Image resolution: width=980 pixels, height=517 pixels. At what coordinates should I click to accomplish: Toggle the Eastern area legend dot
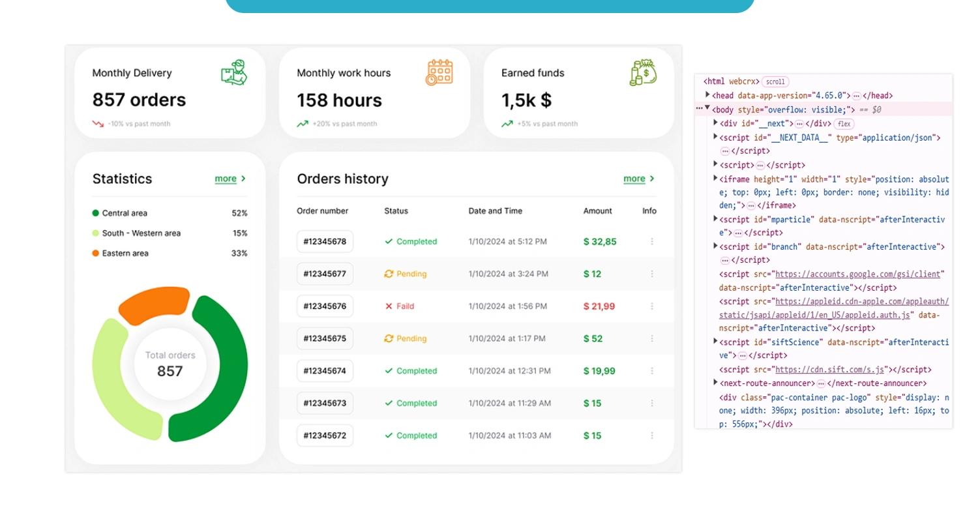tap(97, 253)
